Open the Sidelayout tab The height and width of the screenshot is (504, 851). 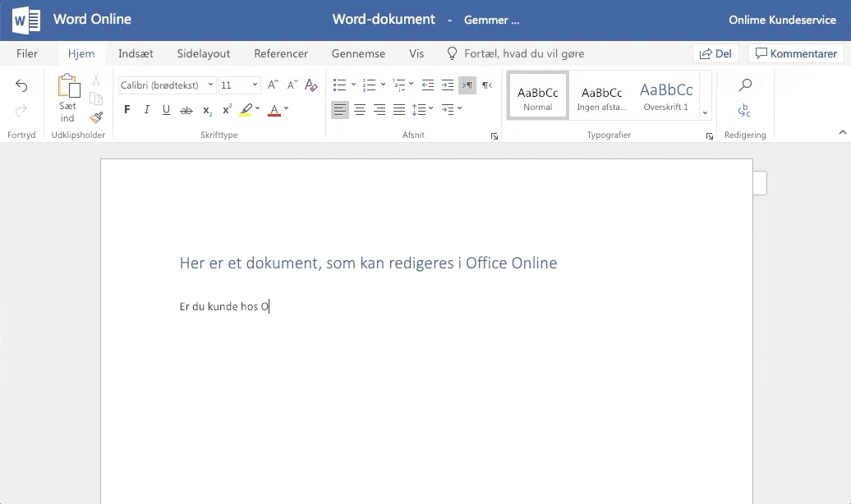204,53
